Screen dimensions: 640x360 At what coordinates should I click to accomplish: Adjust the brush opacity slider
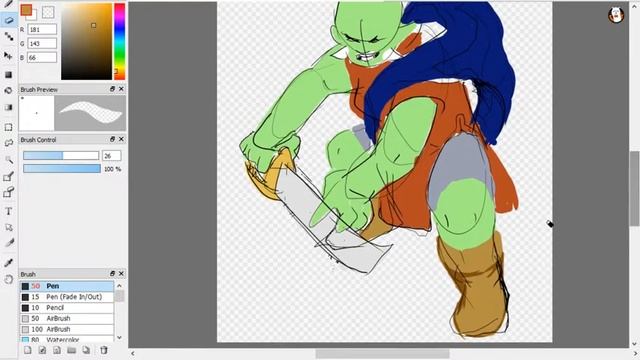(62, 169)
